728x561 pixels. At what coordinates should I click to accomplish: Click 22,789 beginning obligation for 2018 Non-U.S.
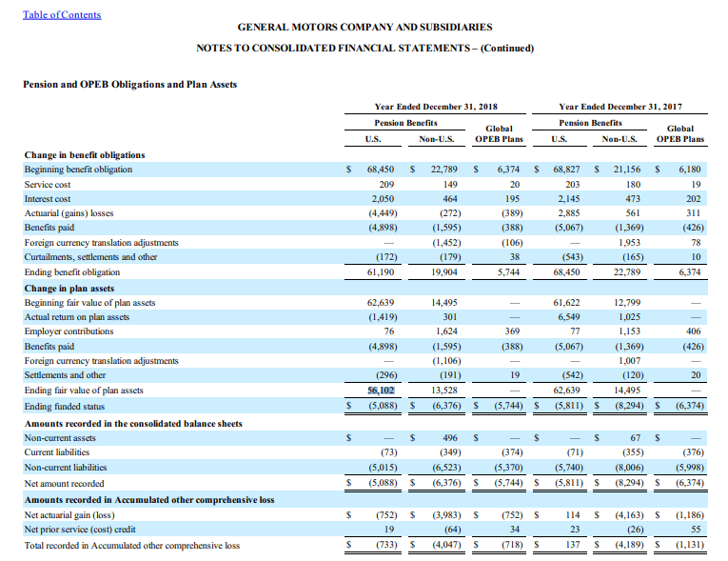coord(443,170)
